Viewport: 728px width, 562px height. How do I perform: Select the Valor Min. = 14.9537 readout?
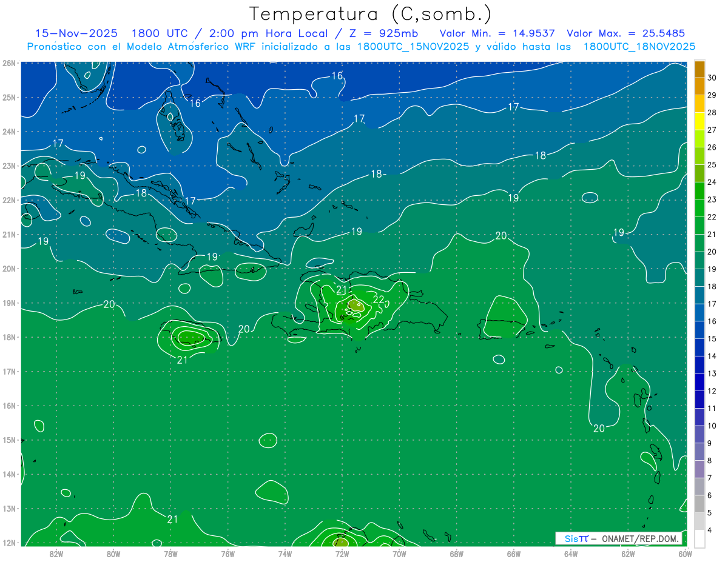point(498,33)
